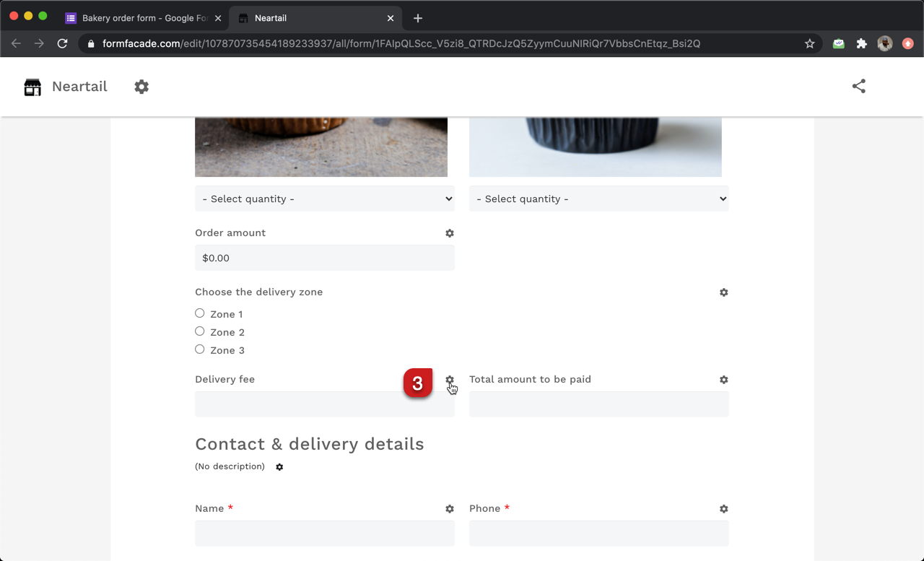This screenshot has width=924, height=561.
Task: Open the left Select quantity dropdown
Action: [x=324, y=198]
